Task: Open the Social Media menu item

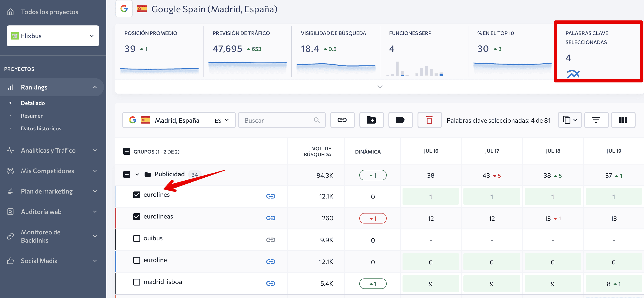Action: (52, 261)
